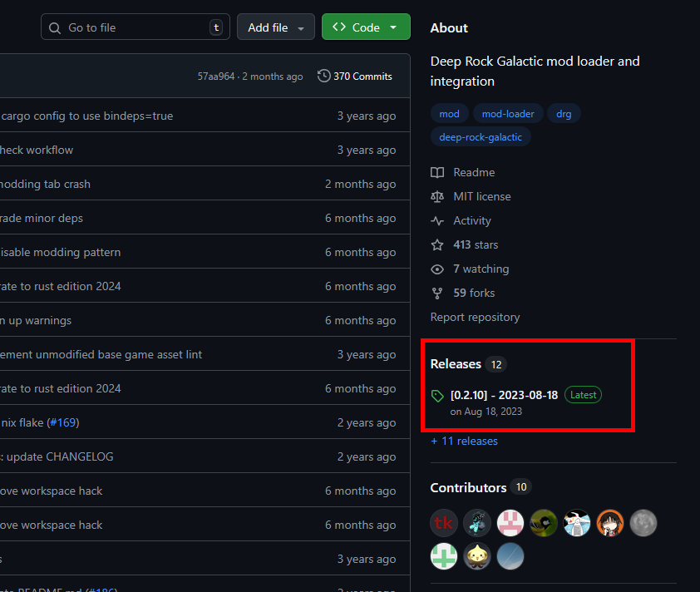Open release [0.2.10] - 2023-08-18
Image resolution: width=700 pixels, height=592 pixels.
pos(504,395)
